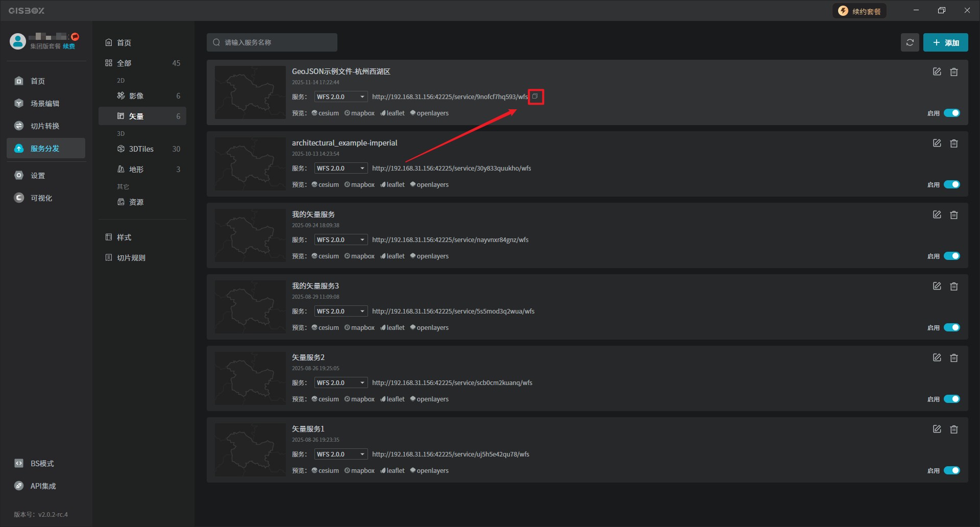Open WFS 2.0.0 dropdown for 矢量服务2
This screenshot has width=980, height=527.
point(340,383)
